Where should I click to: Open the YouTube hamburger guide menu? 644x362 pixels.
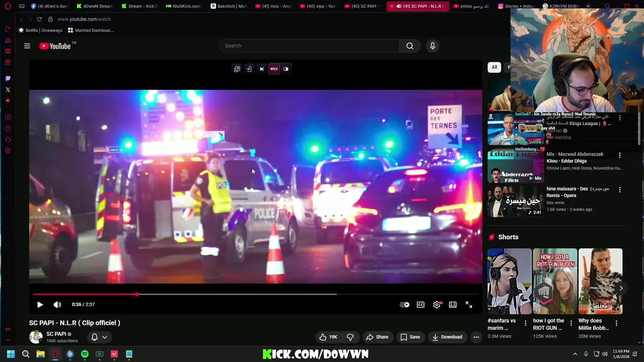[x=27, y=46]
